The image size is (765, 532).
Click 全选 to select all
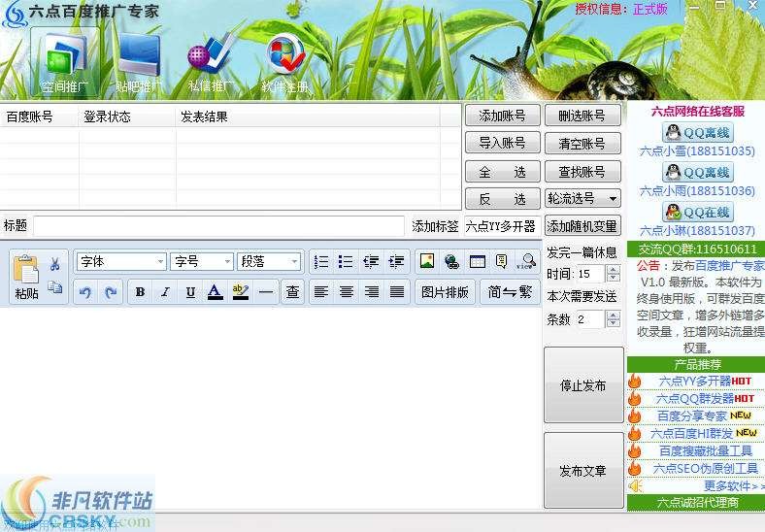(x=503, y=172)
